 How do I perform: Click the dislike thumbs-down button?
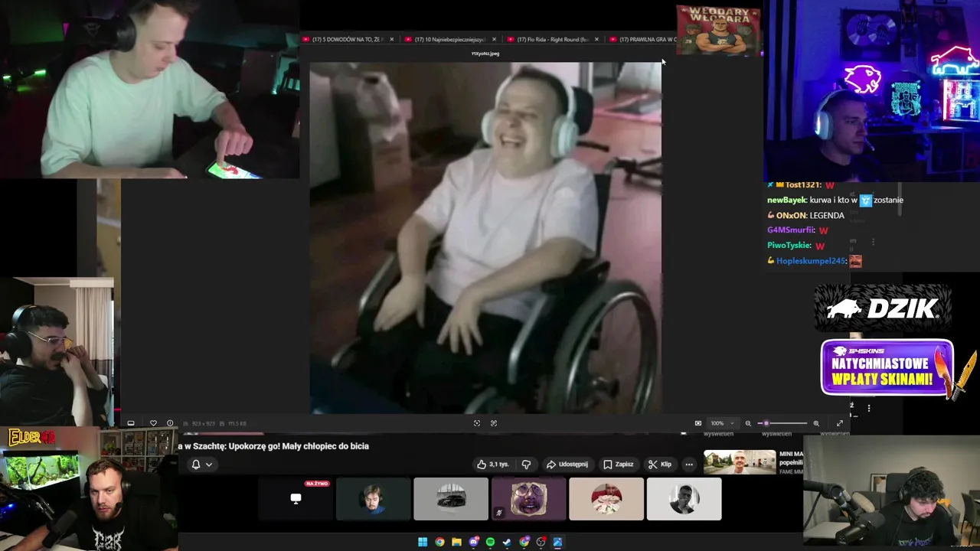(x=526, y=465)
